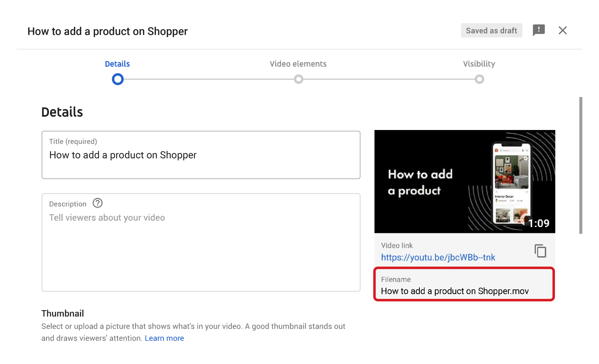The height and width of the screenshot is (364, 599).
Task: Go to the Visibility step
Action: click(479, 64)
